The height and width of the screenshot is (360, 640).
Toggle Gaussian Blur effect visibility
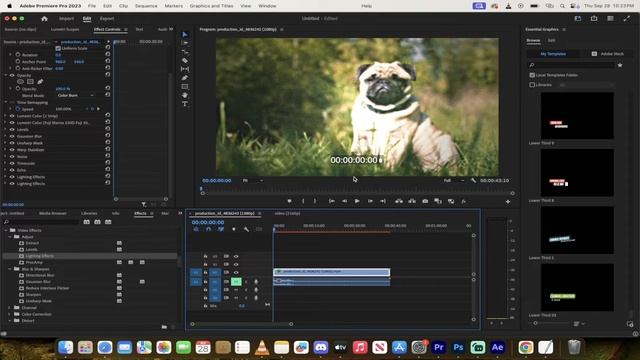12,136
